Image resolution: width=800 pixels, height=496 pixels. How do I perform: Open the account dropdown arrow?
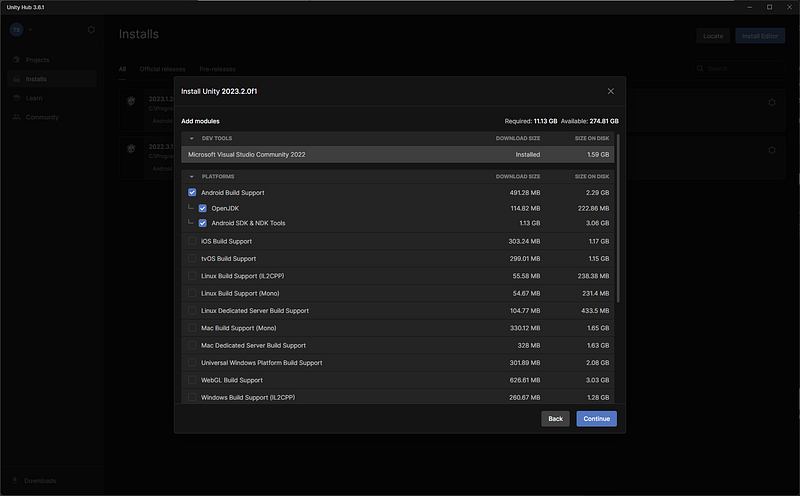[x=30, y=30]
